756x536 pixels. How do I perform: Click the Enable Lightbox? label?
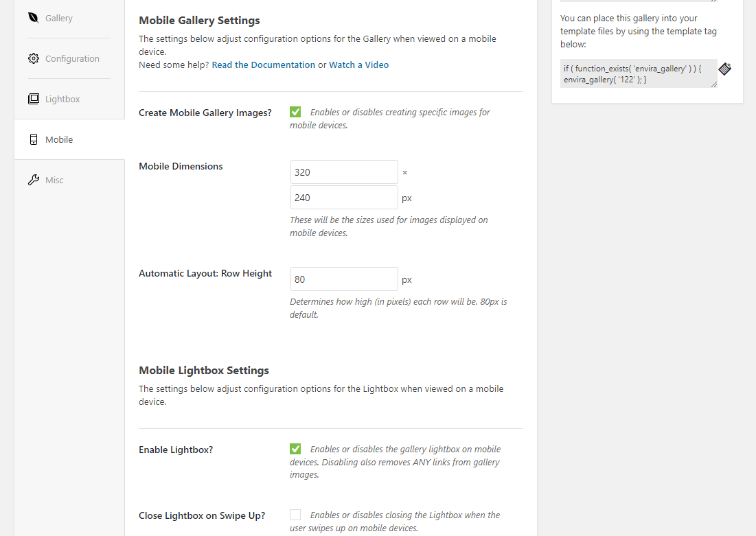click(x=176, y=450)
